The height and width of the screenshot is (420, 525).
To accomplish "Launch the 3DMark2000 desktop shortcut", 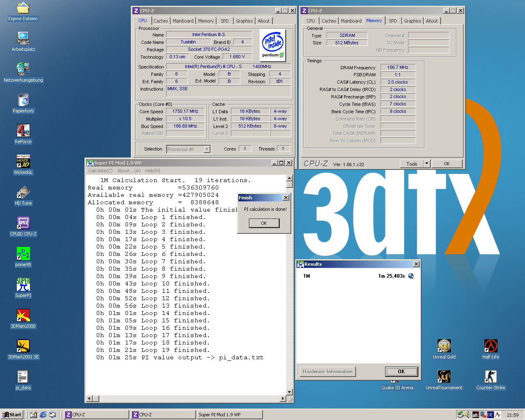I will 23,318.
